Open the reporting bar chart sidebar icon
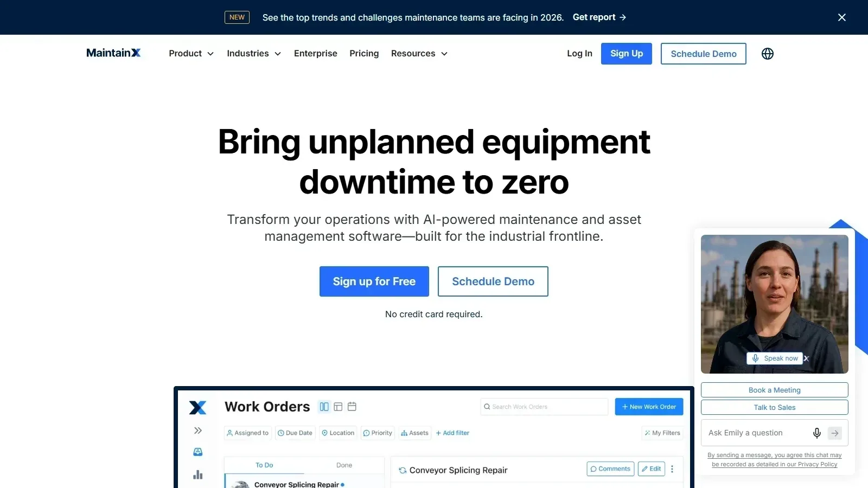This screenshot has width=868, height=488. (x=198, y=475)
